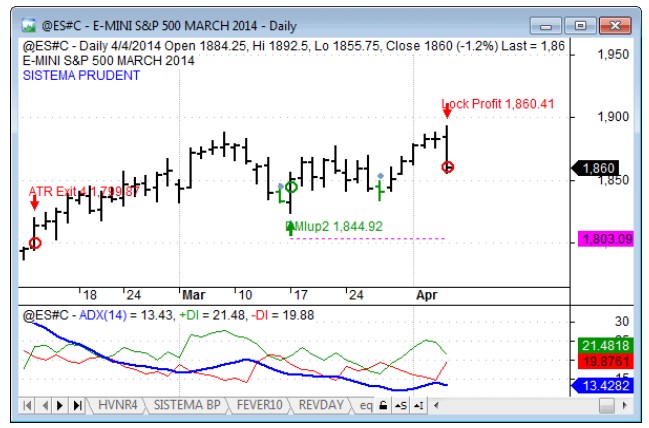The width and height of the screenshot is (649, 428).
Task: Click the 'Mar' date axis label
Action: (194, 295)
